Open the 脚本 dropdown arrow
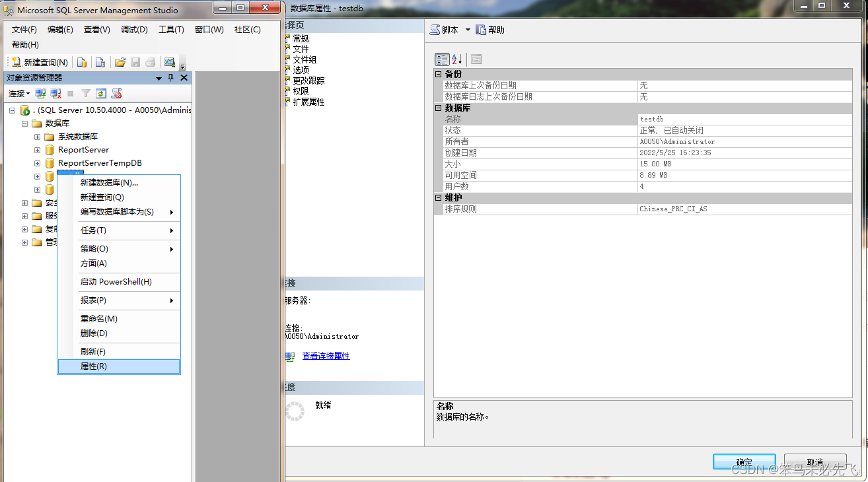This screenshot has height=482, width=868. click(468, 29)
